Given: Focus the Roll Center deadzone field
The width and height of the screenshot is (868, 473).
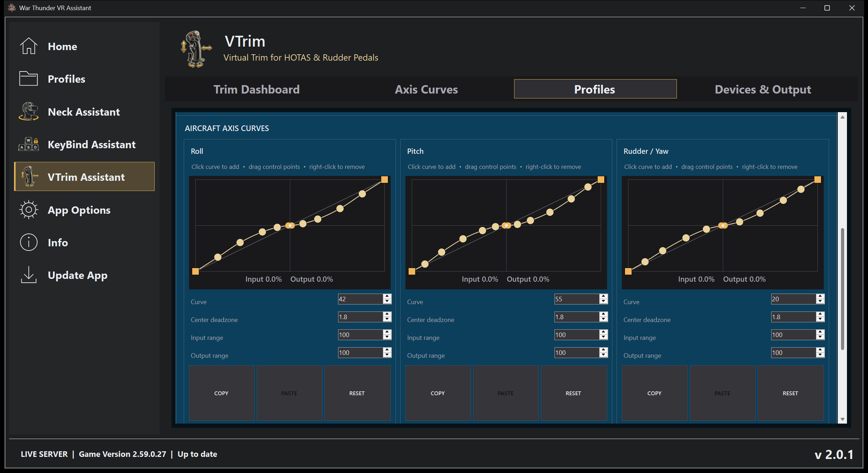Looking at the screenshot, I should pyautogui.click(x=360, y=317).
